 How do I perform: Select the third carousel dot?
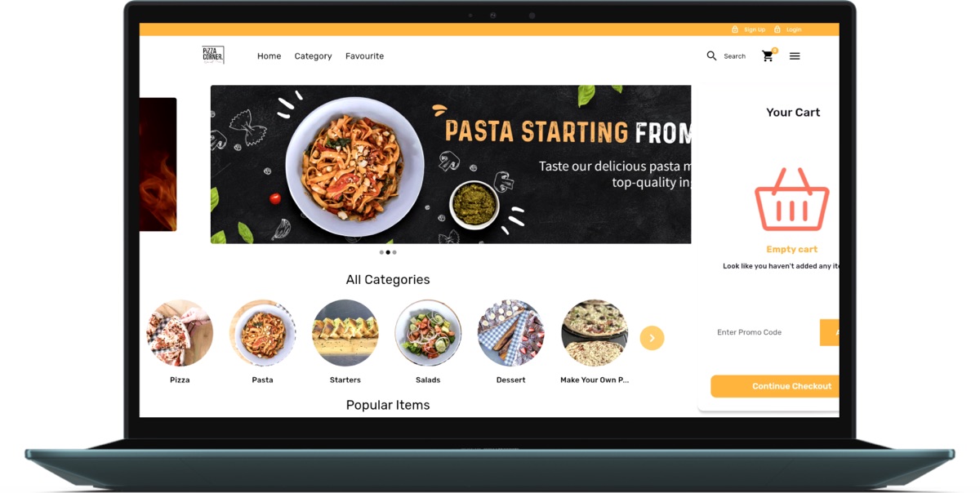pos(394,252)
